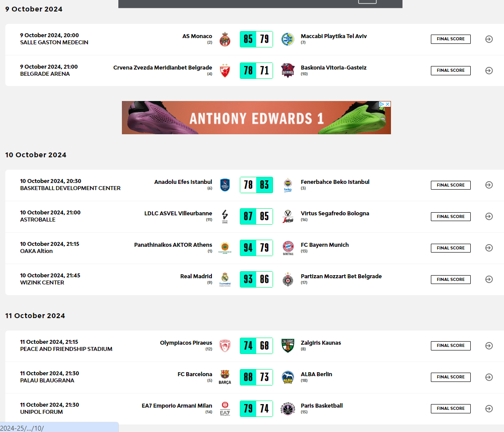Open the Panathinaikos AKTOR Athens team link
Screen dimensions: 504x432
click(173, 245)
